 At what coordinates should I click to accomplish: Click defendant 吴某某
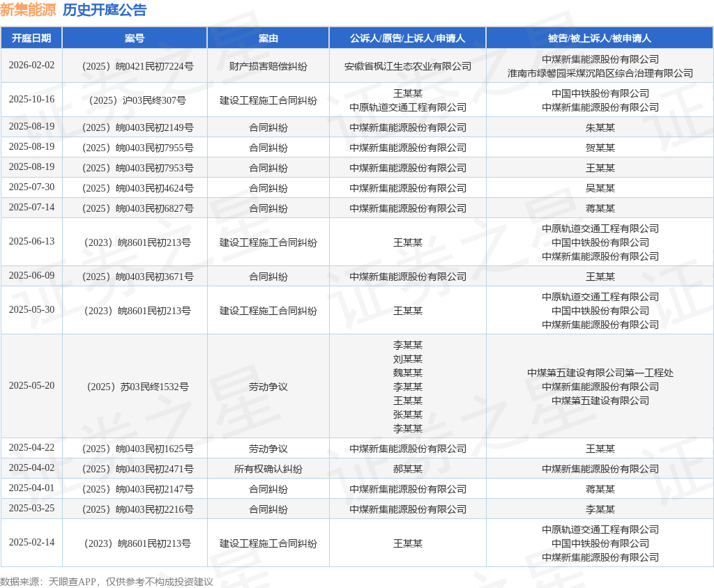(600, 188)
